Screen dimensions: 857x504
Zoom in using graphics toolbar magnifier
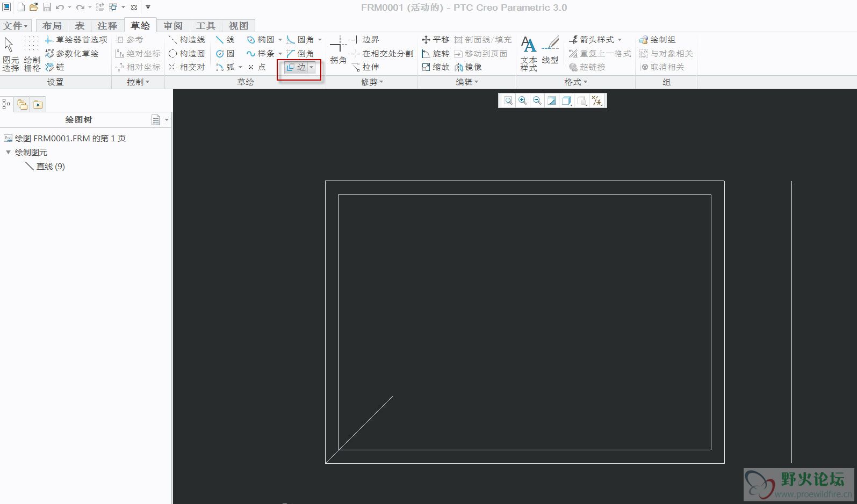[x=522, y=100]
